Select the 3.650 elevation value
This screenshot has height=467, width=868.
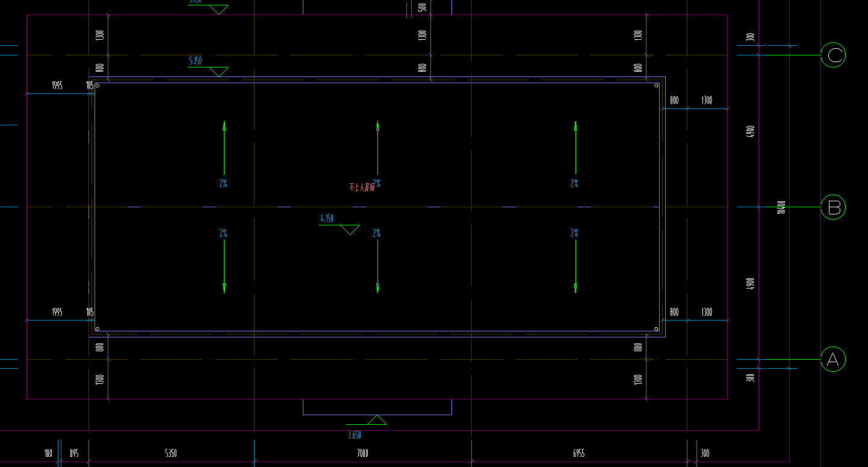[356, 435]
